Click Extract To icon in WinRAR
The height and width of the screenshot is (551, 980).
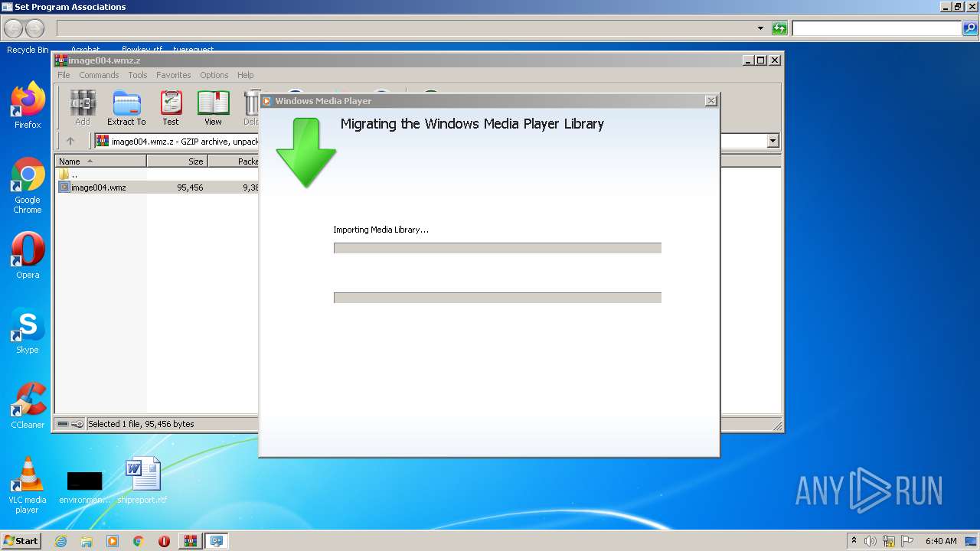pos(126,108)
